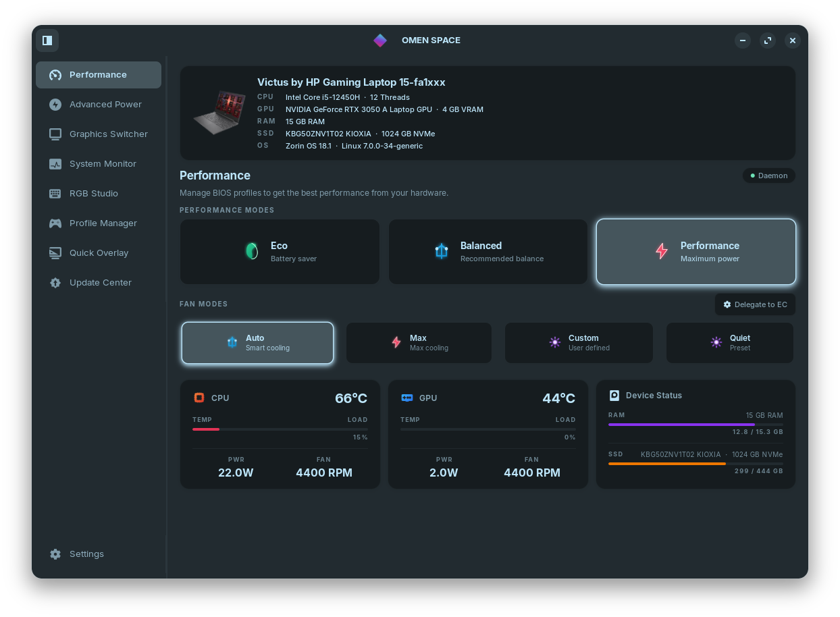840x617 pixels.
Task: Click the GPU power 2.0W value
Action: [x=444, y=473]
